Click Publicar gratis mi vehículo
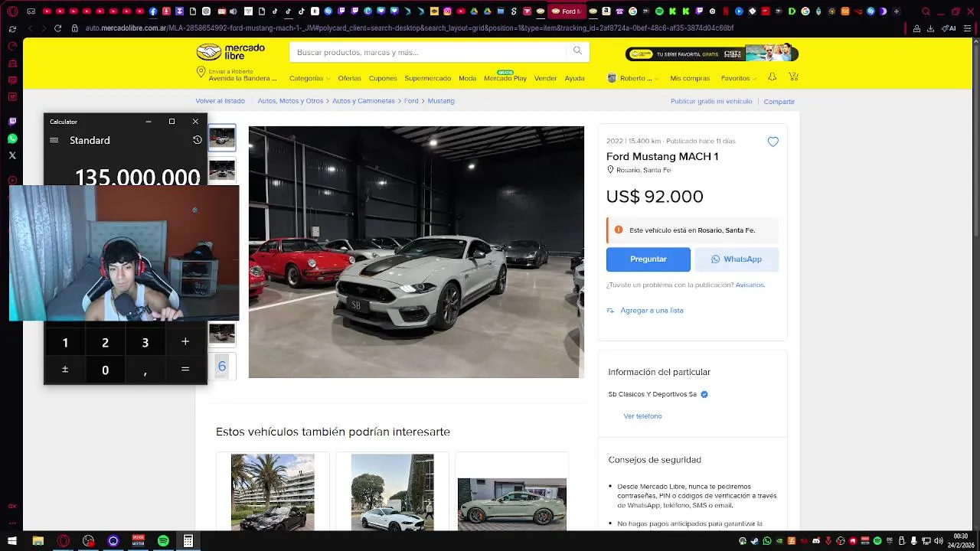 (x=711, y=101)
